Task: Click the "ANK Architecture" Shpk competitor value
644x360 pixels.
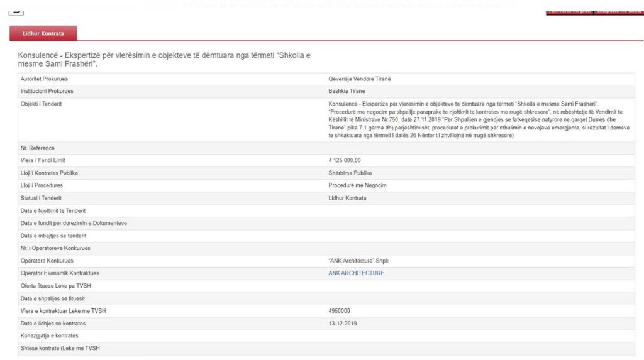Action: (363, 261)
